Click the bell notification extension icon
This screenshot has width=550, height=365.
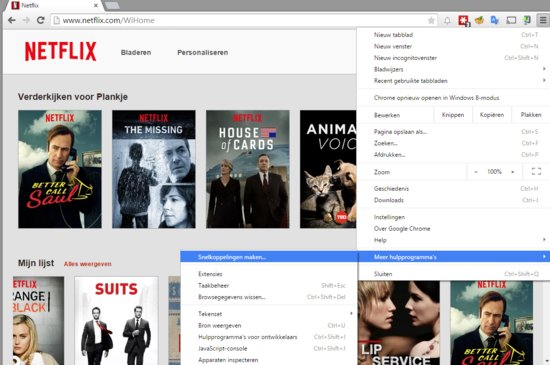(447, 20)
